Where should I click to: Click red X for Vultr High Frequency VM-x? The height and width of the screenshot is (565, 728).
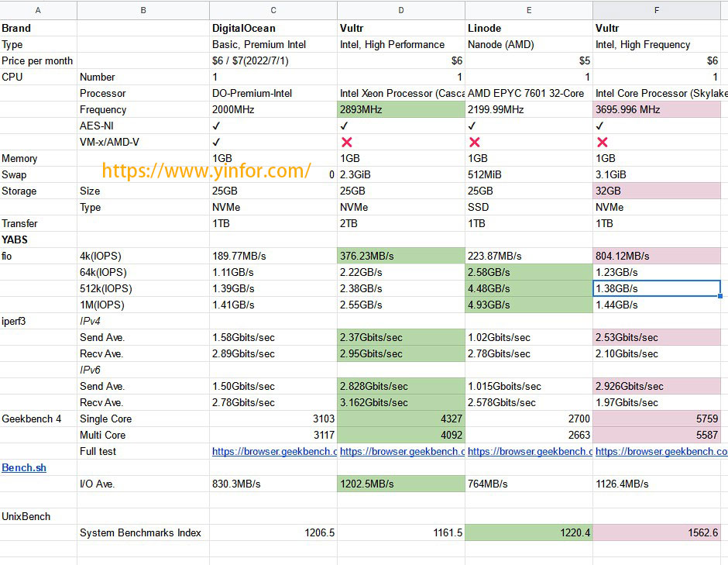pyautogui.click(x=602, y=142)
